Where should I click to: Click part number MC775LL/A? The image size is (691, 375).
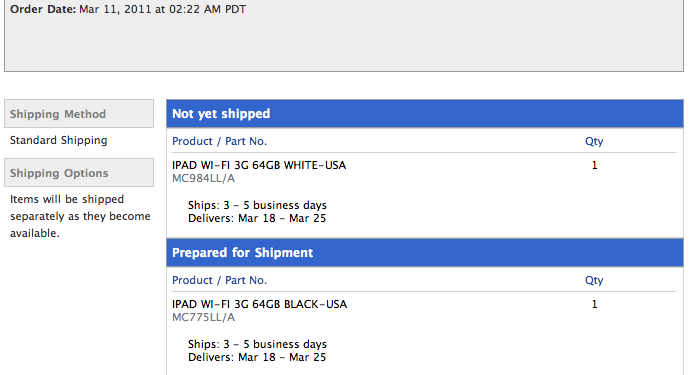204,317
